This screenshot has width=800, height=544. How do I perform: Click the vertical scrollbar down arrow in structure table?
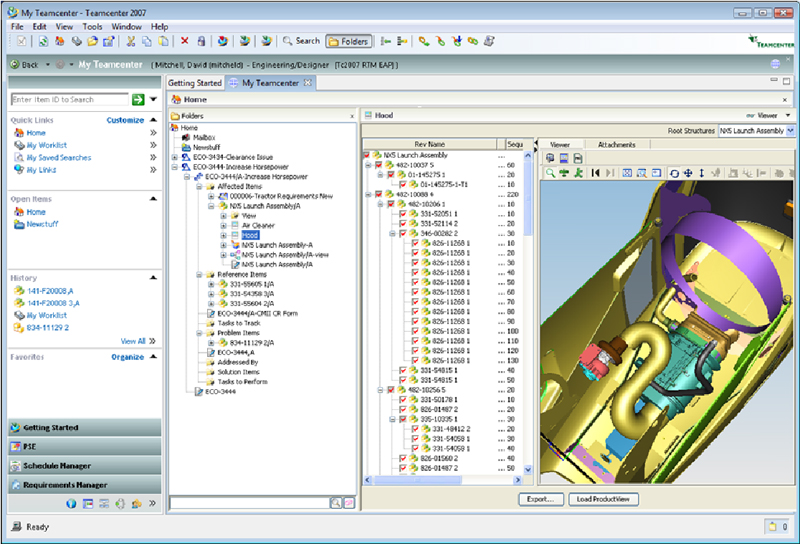(x=528, y=469)
